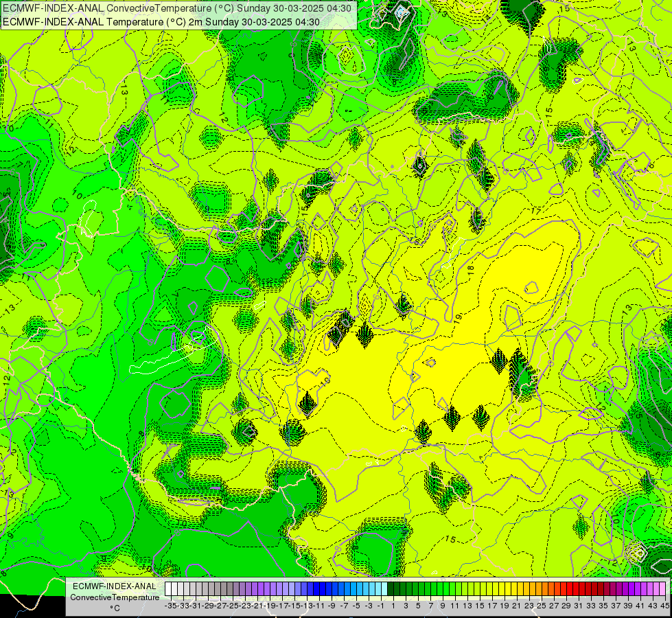Click the '-11' value on the legend scale

[319, 606]
